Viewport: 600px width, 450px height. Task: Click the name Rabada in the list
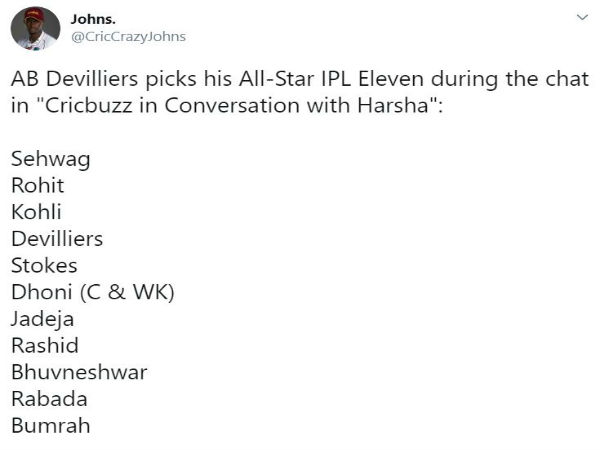click(49, 399)
